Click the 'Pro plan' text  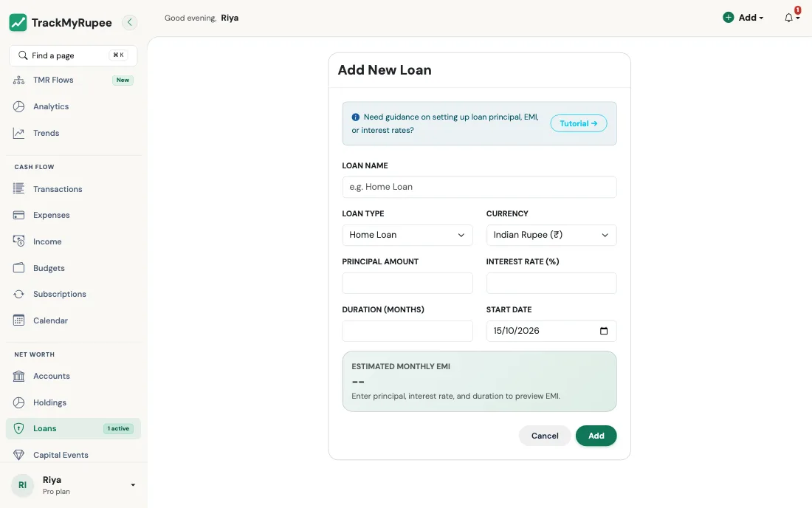(x=56, y=492)
